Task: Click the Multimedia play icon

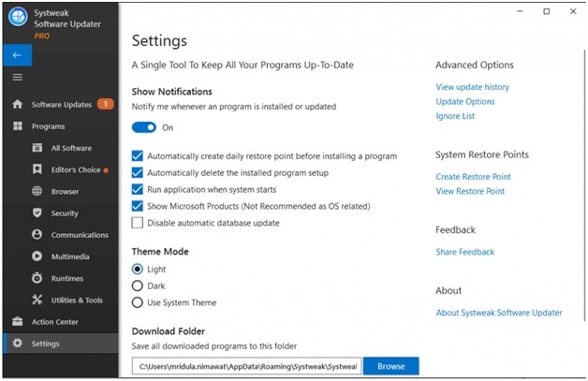Action: coord(37,256)
